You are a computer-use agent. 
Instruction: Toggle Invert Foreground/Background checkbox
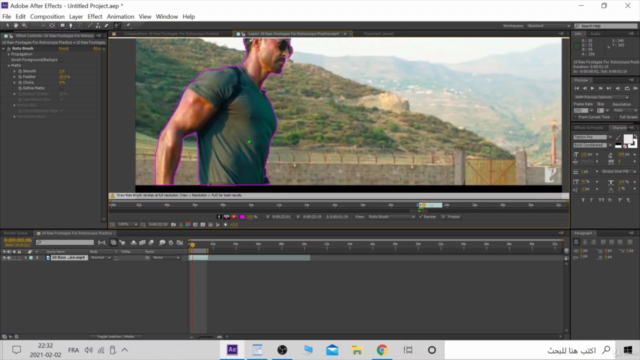(x=61, y=60)
